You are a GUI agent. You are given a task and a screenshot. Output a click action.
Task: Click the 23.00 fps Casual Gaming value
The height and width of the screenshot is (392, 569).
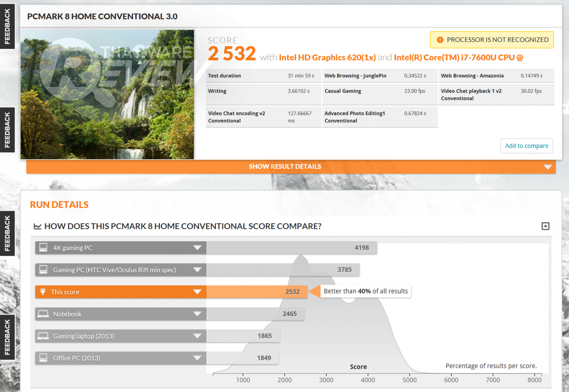[x=415, y=91]
